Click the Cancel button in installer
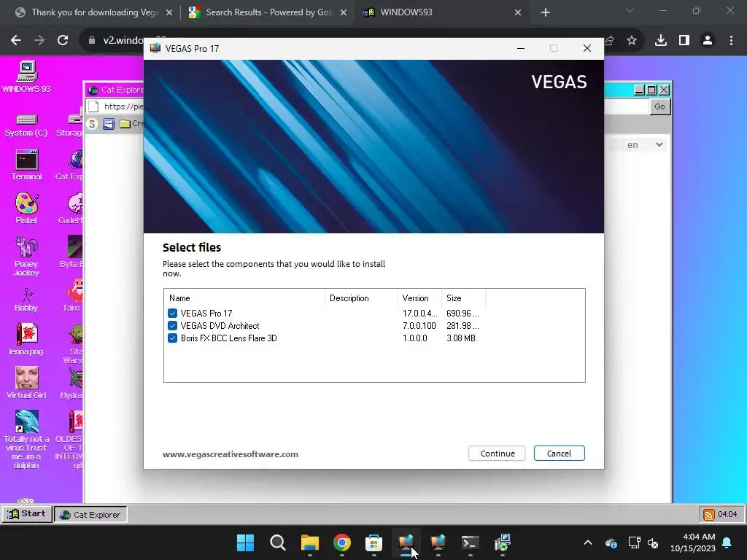 559,454
